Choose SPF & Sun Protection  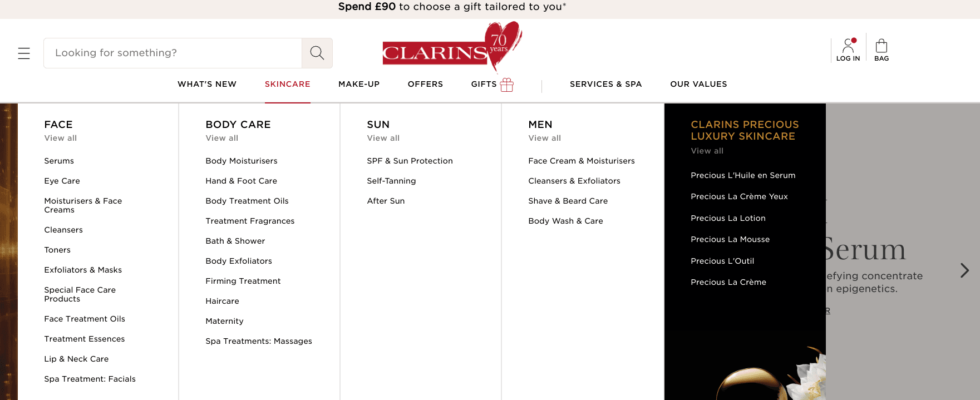tap(410, 161)
